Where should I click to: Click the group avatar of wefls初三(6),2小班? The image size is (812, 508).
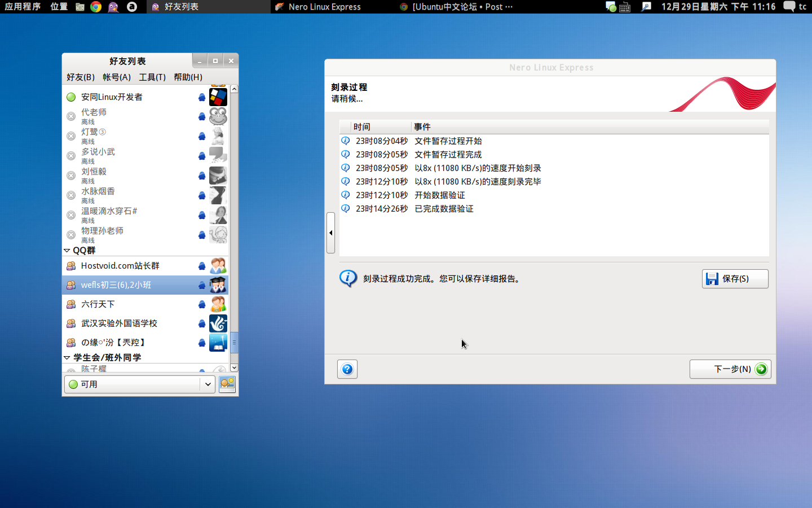(218, 285)
